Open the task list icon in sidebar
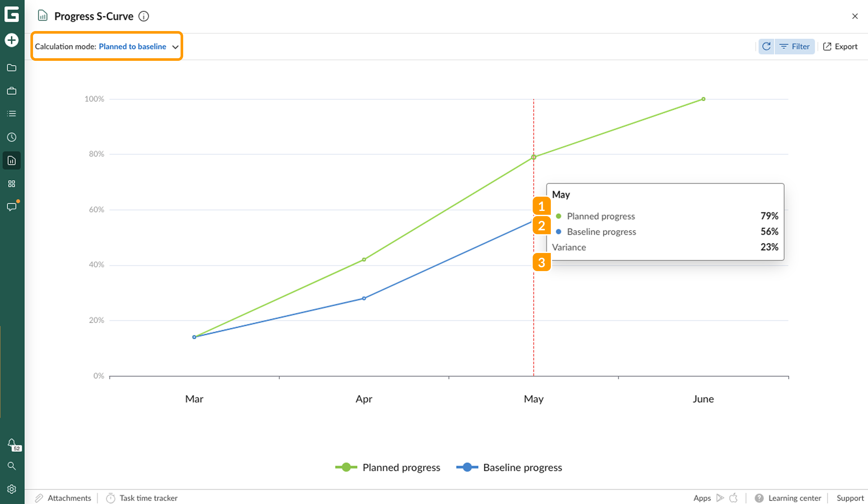Image resolution: width=868 pixels, height=504 pixels. 12,114
